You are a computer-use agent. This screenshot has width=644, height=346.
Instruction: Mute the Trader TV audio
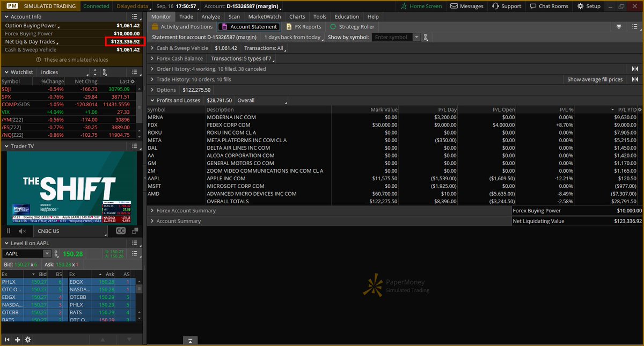tap(23, 231)
